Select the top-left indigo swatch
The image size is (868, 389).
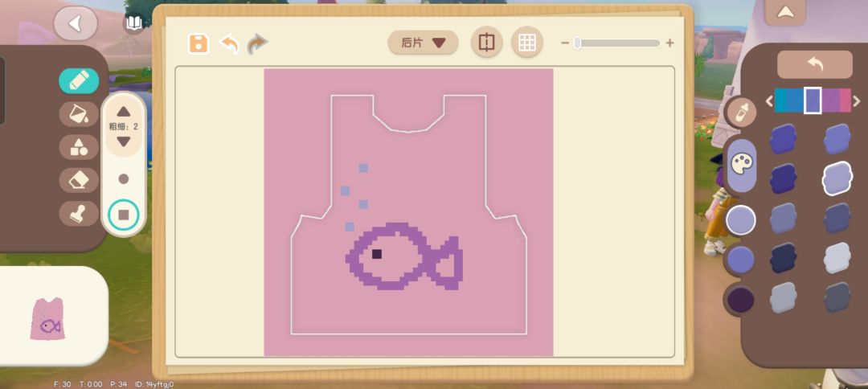tap(784, 139)
